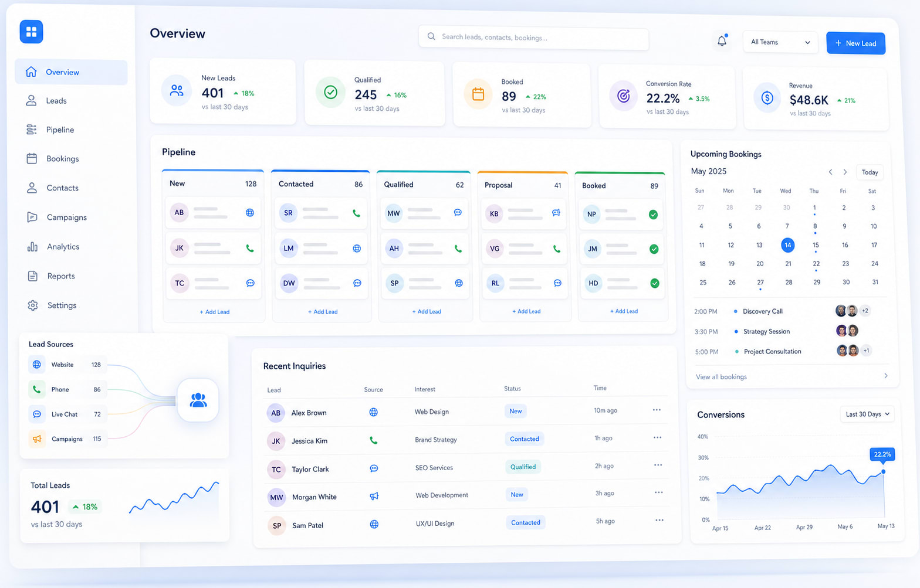Open the All Teams dropdown

pos(780,42)
